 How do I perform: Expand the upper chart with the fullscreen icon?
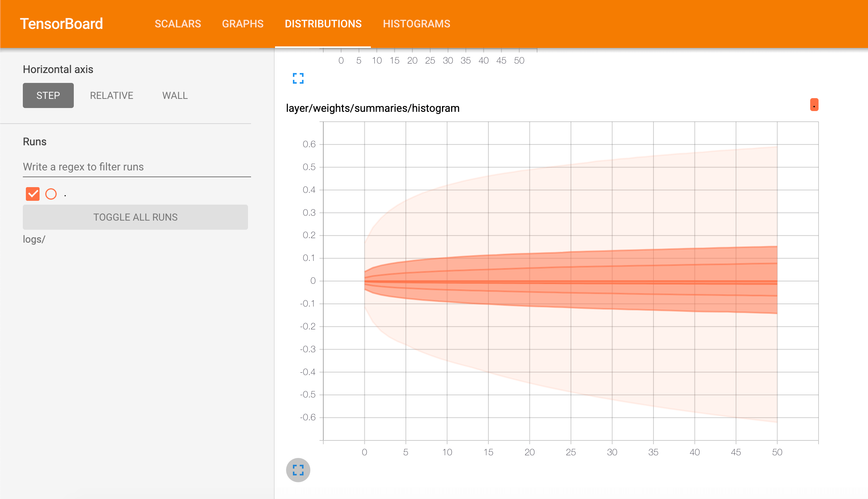coord(298,78)
